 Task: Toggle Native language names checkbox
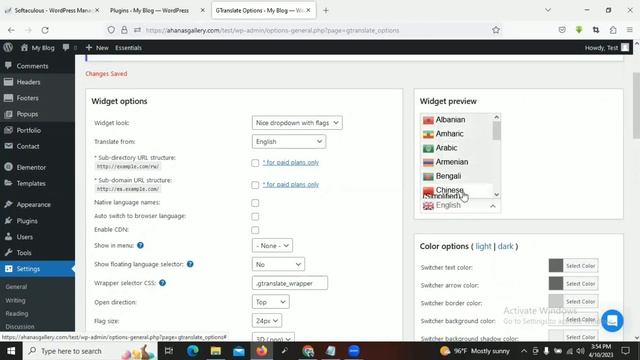coord(255,203)
